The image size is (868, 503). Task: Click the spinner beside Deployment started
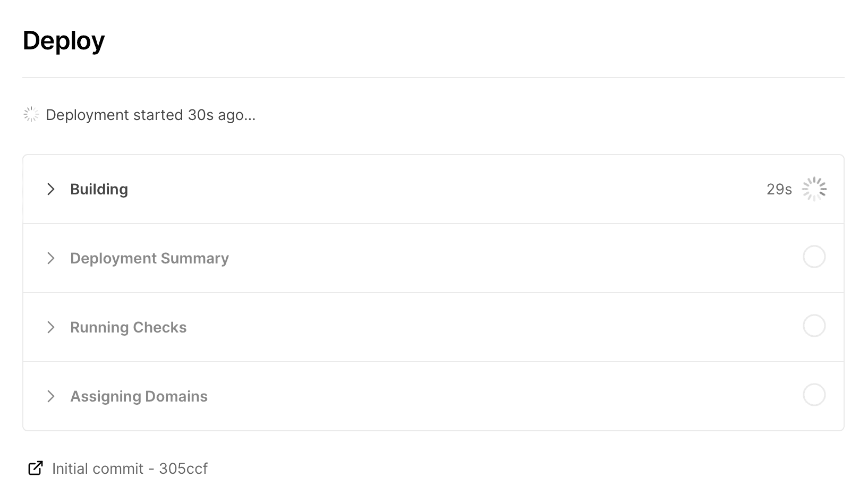[31, 115]
